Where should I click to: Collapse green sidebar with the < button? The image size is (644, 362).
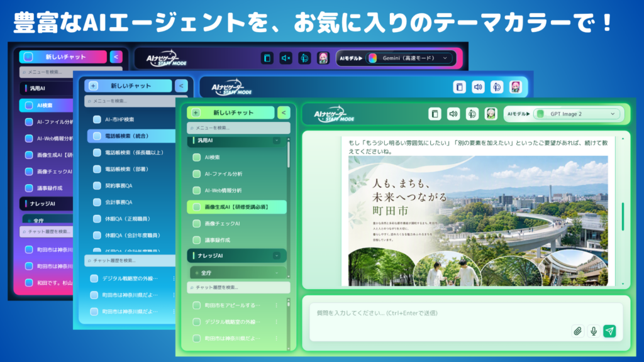[x=284, y=112]
